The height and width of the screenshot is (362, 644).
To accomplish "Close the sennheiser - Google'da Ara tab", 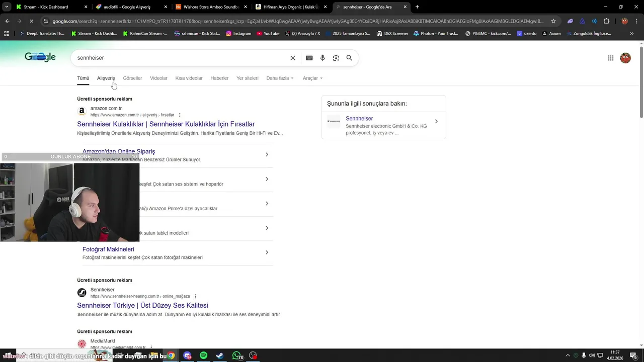I will 405,7.
